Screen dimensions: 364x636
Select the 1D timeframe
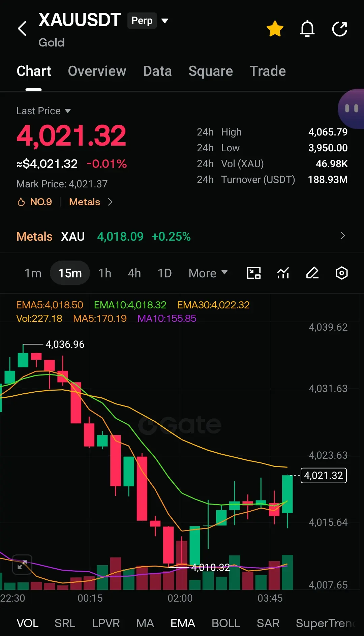(164, 273)
